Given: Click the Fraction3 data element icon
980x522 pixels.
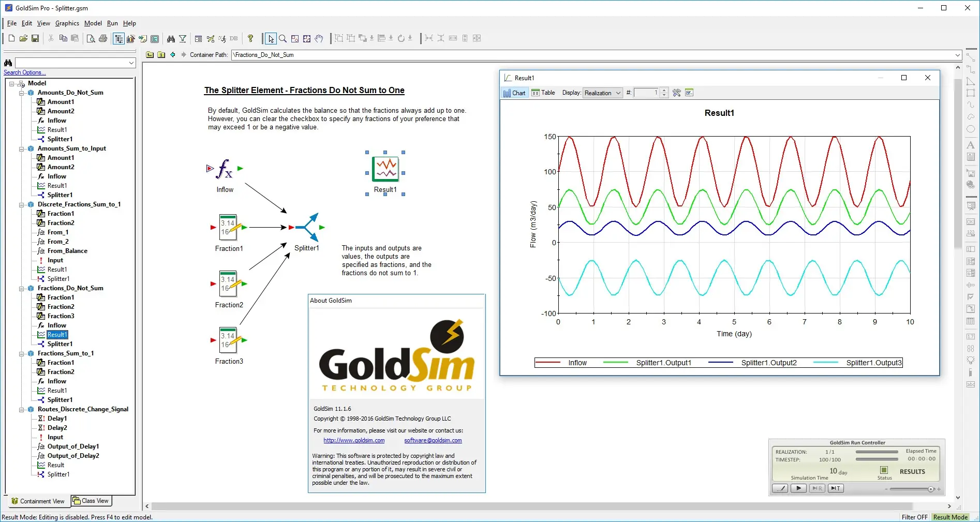Looking at the screenshot, I should [x=228, y=340].
